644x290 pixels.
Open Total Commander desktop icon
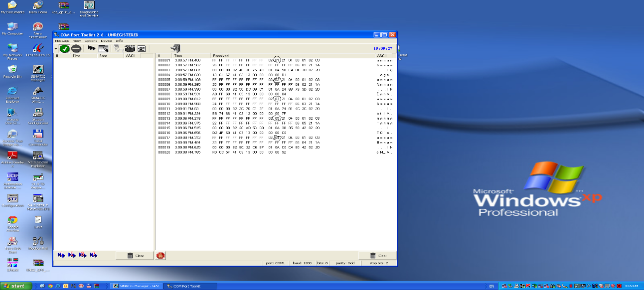[38, 138]
